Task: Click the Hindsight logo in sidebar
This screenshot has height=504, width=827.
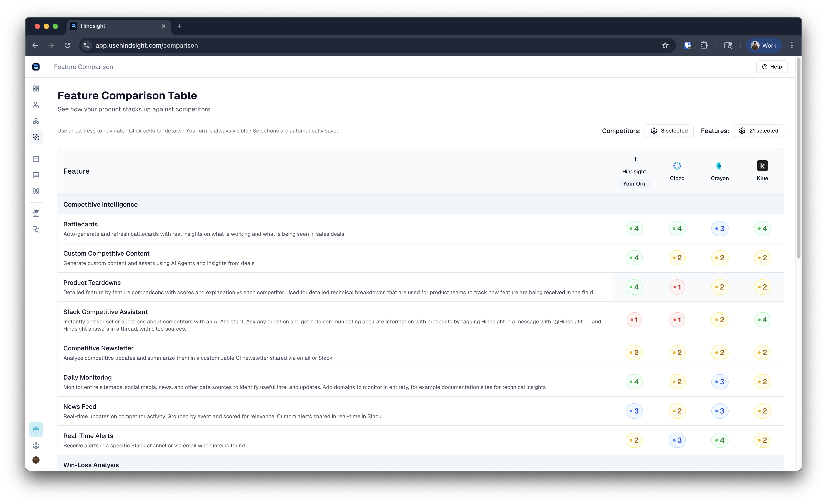Action: click(x=36, y=67)
